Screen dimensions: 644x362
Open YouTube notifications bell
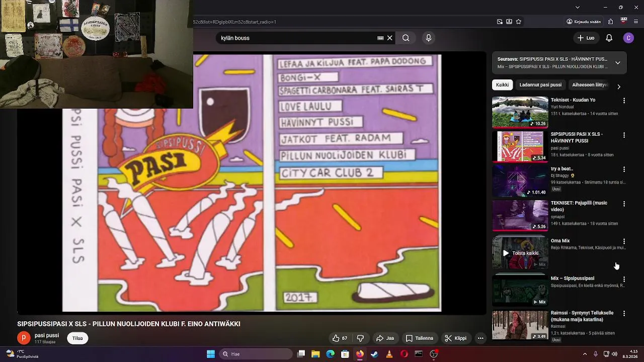pos(609,38)
